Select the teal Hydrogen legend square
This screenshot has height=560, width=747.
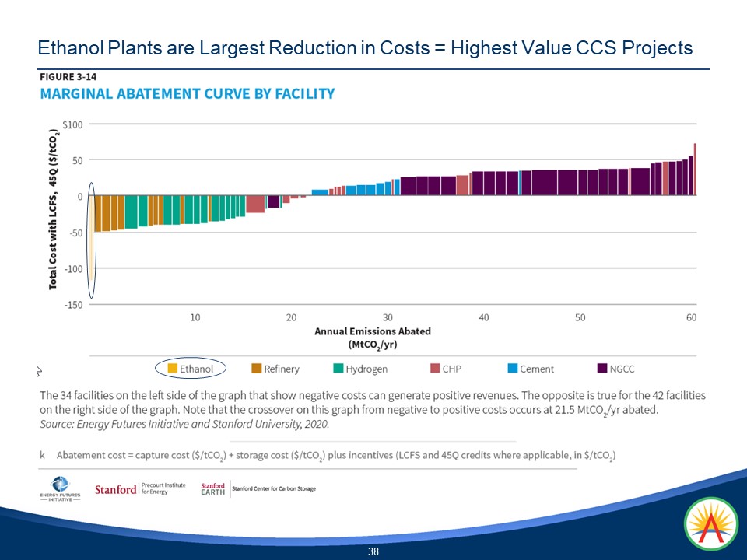click(338, 369)
